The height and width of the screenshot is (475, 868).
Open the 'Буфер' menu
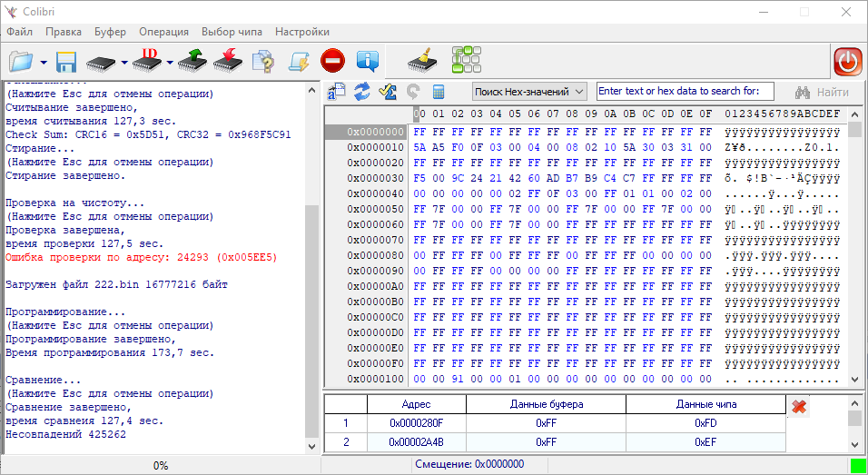pos(110,32)
